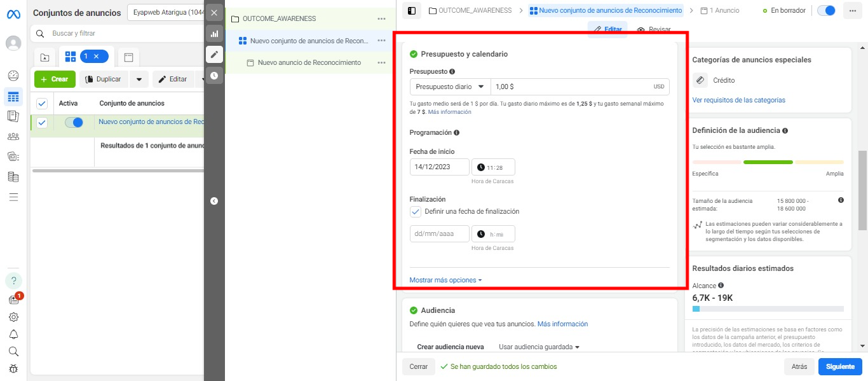The width and height of the screenshot is (868, 381).
Task: Open more options for Nuevo conjunto de anuncios
Action: 381,41
